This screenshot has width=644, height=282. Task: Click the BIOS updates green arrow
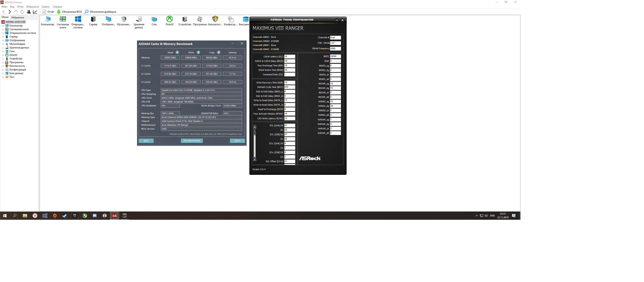(59, 12)
